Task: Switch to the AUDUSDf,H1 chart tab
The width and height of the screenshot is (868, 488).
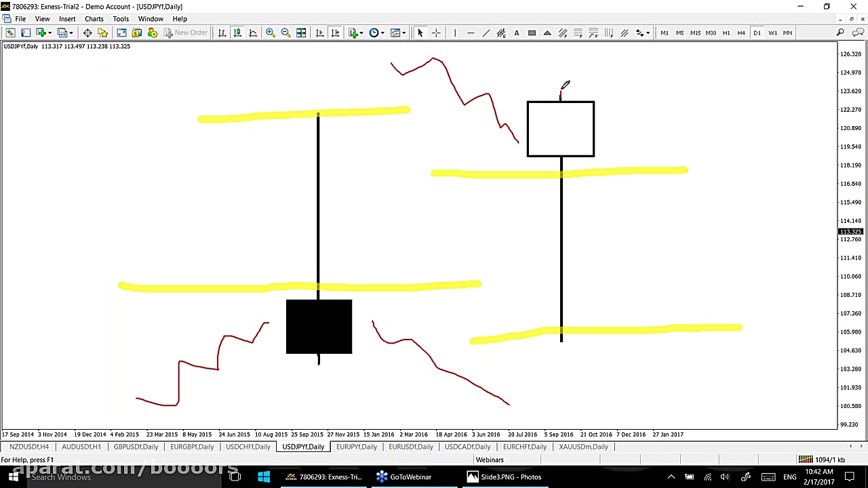Action: coord(81,447)
